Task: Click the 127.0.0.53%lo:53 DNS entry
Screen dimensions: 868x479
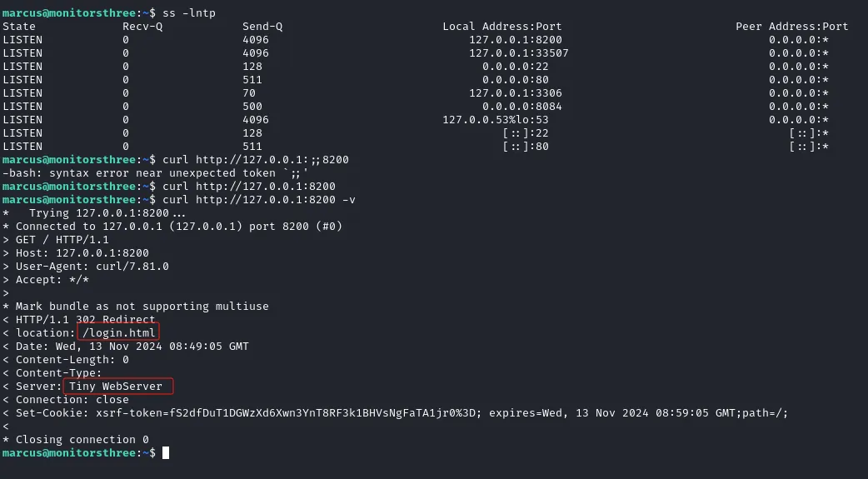Action: [x=496, y=120]
